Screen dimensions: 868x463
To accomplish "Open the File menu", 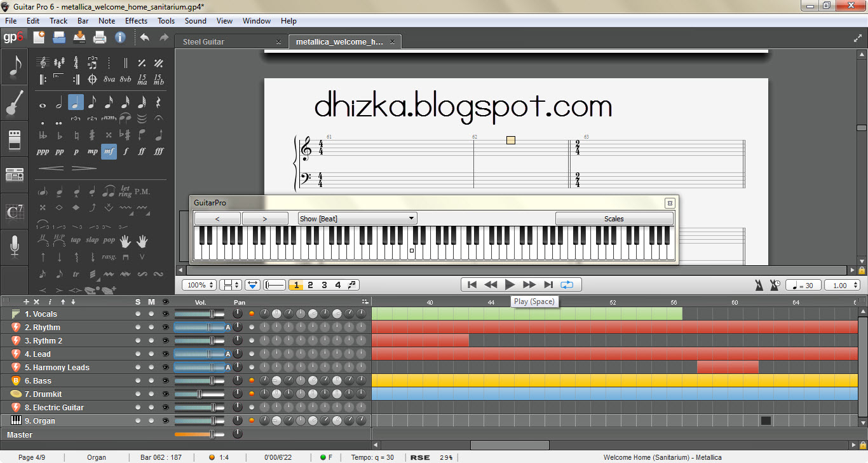I will [11, 21].
